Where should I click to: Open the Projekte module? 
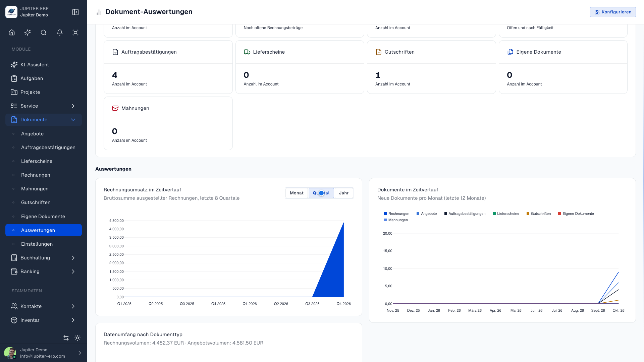click(44, 92)
